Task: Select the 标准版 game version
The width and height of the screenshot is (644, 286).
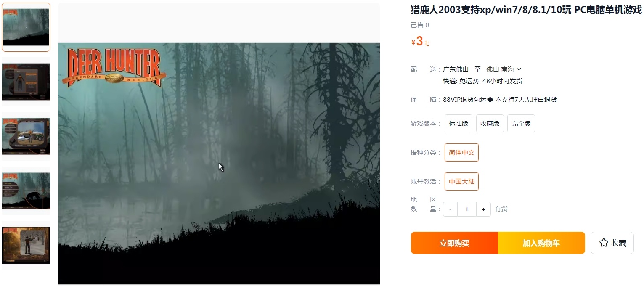Action: point(458,124)
